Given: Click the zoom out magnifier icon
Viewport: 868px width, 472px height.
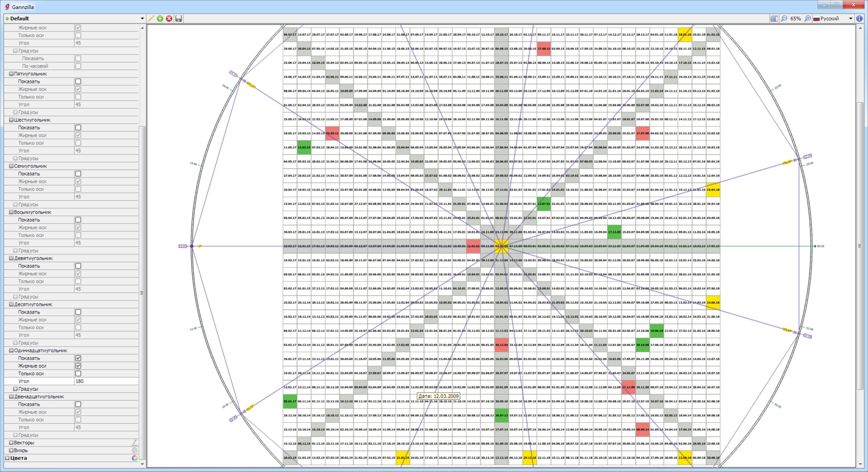Looking at the screenshot, I should [x=784, y=19].
